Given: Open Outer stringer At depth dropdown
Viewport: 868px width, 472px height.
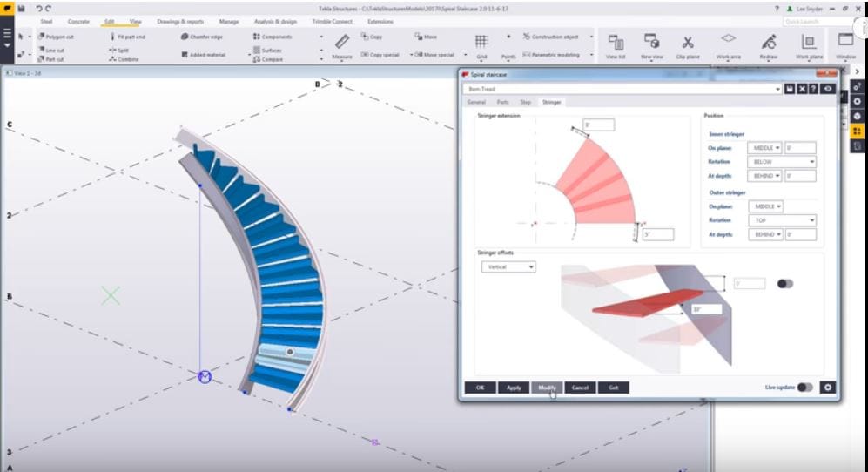Looking at the screenshot, I should pyautogui.click(x=765, y=234).
